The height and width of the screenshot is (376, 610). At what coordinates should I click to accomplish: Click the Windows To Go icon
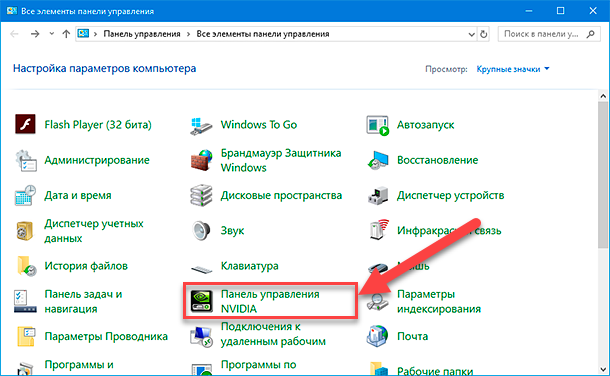click(202, 126)
